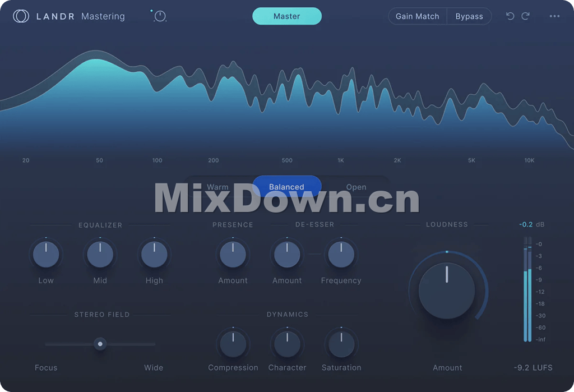Click the Stereo Field slider handle
Viewport: 574px width, 392px height.
[100, 344]
